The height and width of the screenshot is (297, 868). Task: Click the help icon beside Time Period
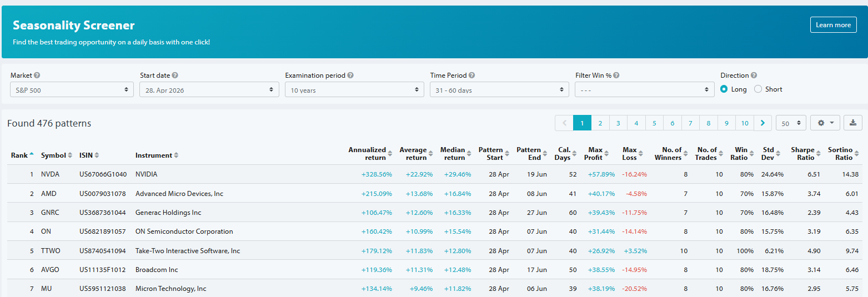tap(471, 75)
